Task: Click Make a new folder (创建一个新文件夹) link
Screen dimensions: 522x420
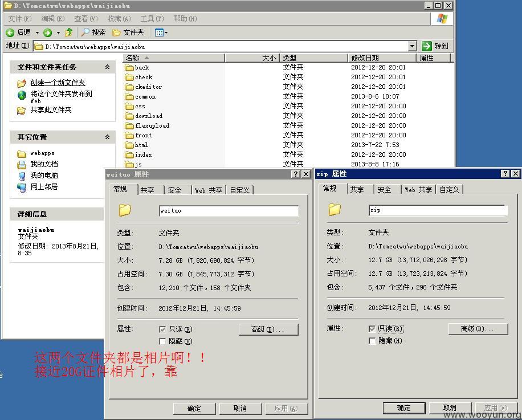Action: pyautogui.click(x=58, y=82)
